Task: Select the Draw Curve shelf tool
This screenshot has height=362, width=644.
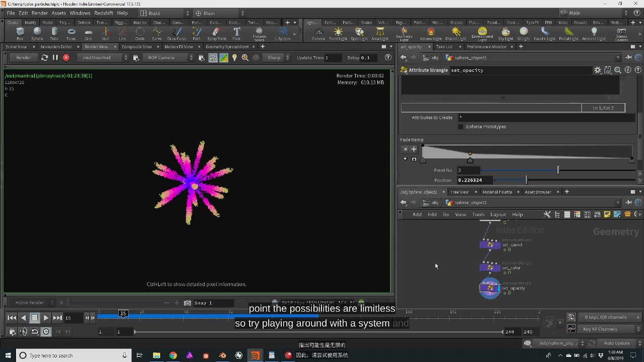Action: 177,34
